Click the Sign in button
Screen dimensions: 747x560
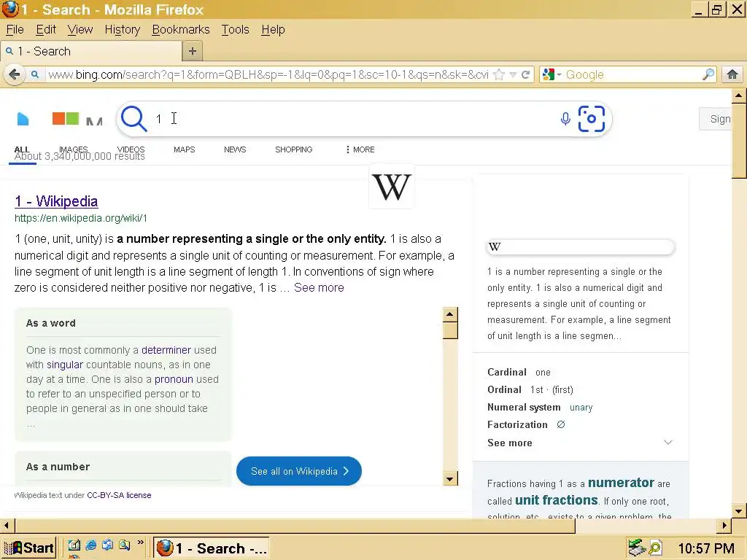click(715, 119)
